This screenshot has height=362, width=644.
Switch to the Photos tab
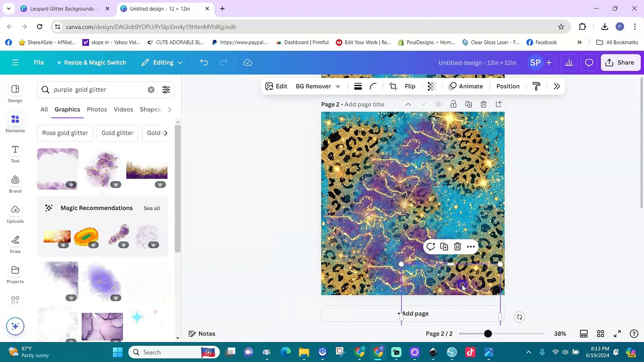point(97,109)
